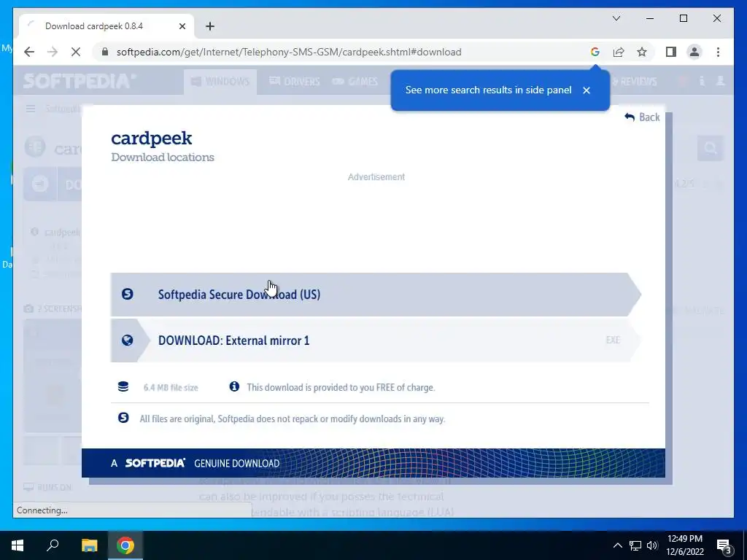Go back to the previous page
Screen dimensions: 747x560
click(29, 52)
